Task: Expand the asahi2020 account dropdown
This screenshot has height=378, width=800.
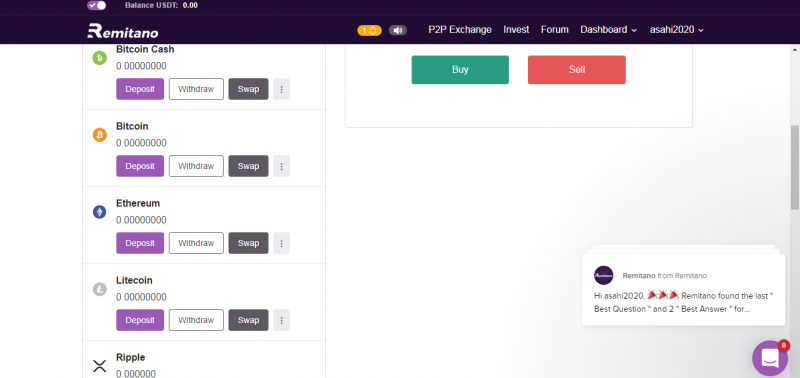Action: tap(677, 30)
